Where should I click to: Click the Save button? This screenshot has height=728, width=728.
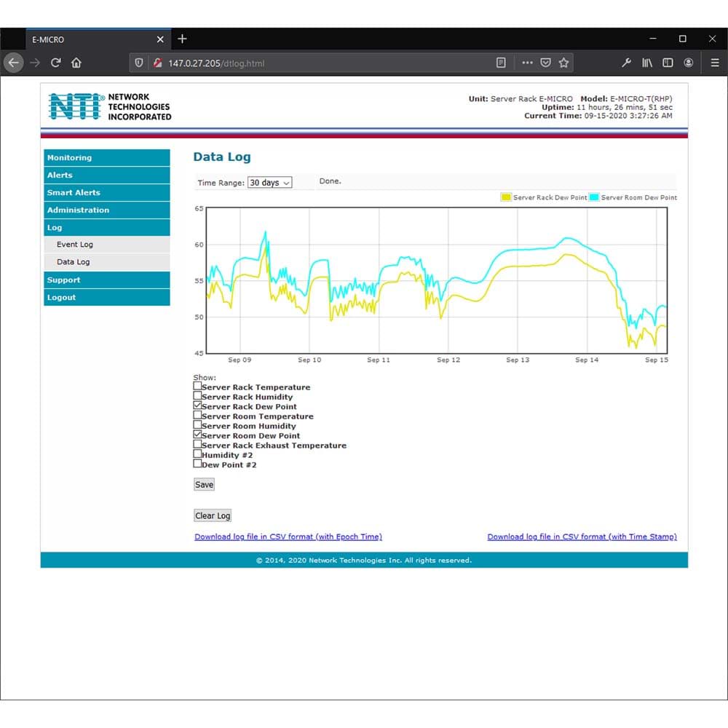pos(205,484)
